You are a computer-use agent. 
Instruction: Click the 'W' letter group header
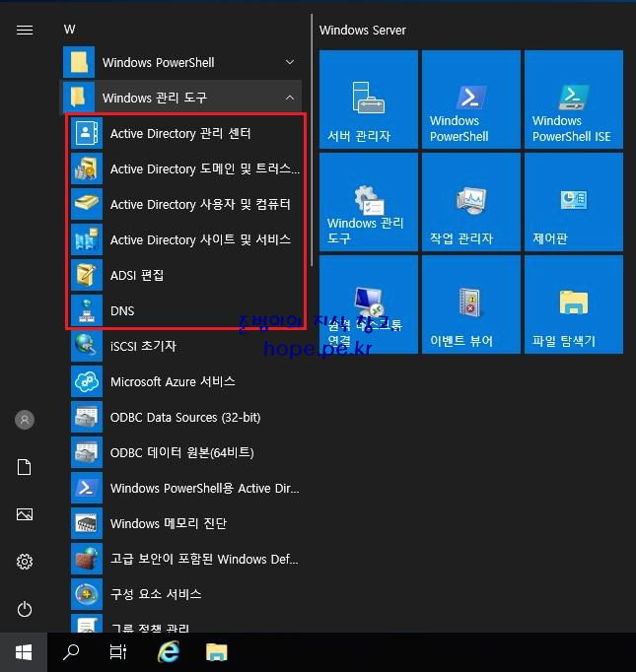point(69,30)
